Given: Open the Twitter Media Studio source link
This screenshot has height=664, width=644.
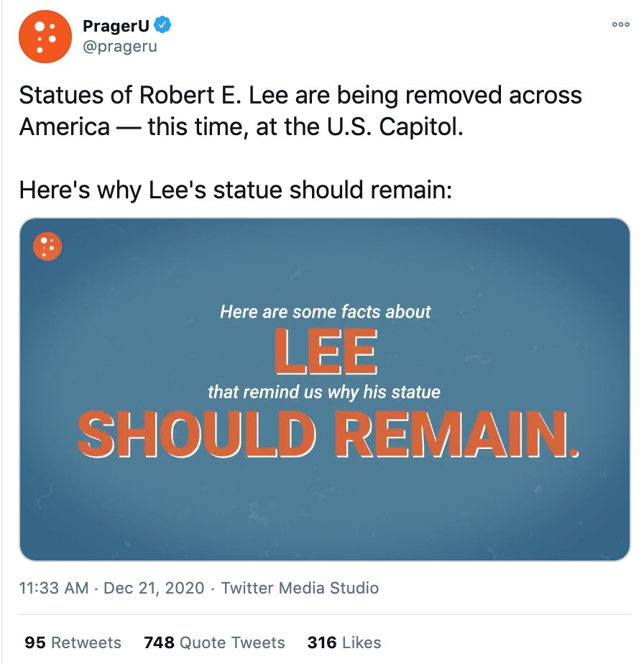Looking at the screenshot, I should pyautogui.click(x=300, y=588).
